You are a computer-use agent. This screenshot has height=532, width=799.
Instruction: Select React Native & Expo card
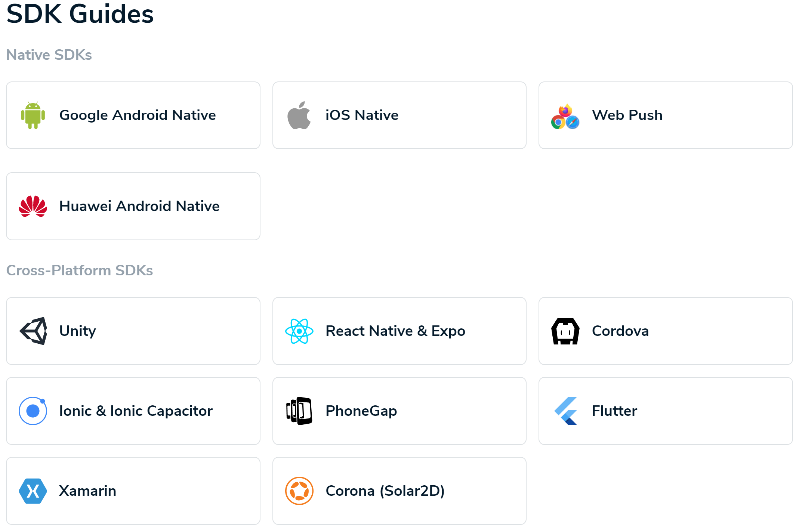pyautogui.click(x=399, y=331)
